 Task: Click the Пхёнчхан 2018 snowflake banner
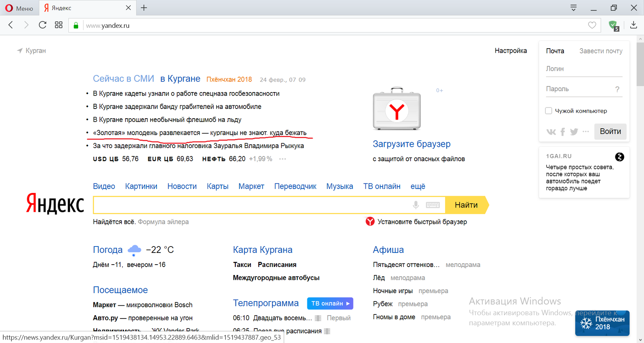(602, 323)
